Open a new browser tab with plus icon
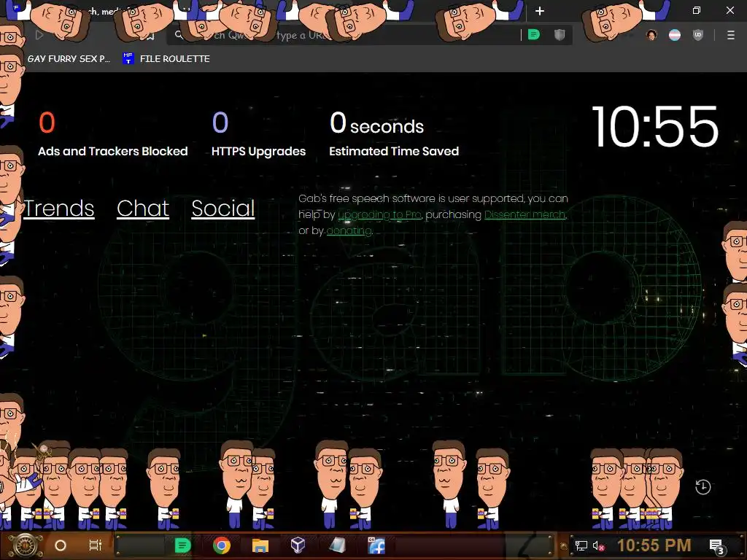Viewport: 747px width, 560px height. tap(539, 11)
